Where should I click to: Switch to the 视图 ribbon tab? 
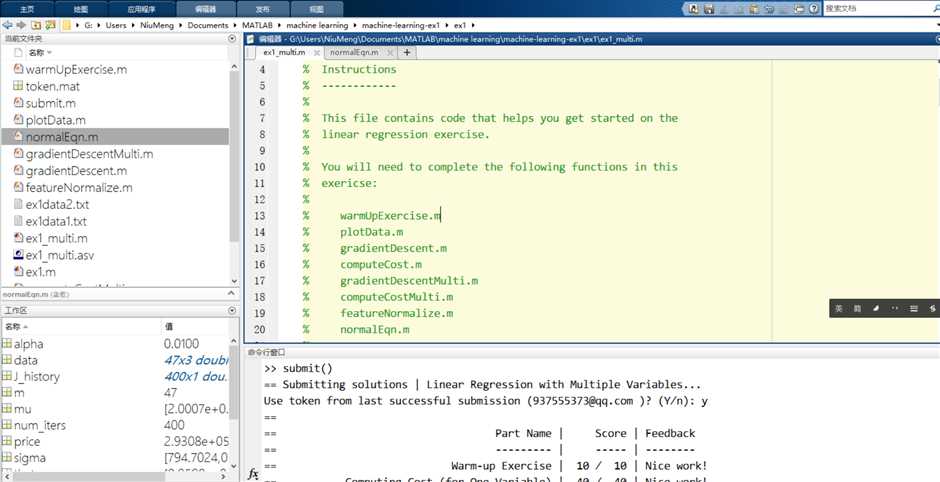tap(317, 9)
